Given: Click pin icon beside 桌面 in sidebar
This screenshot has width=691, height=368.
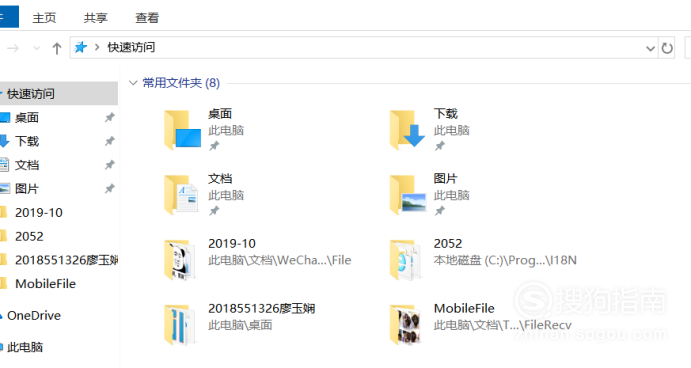Looking at the screenshot, I should coord(109,118).
